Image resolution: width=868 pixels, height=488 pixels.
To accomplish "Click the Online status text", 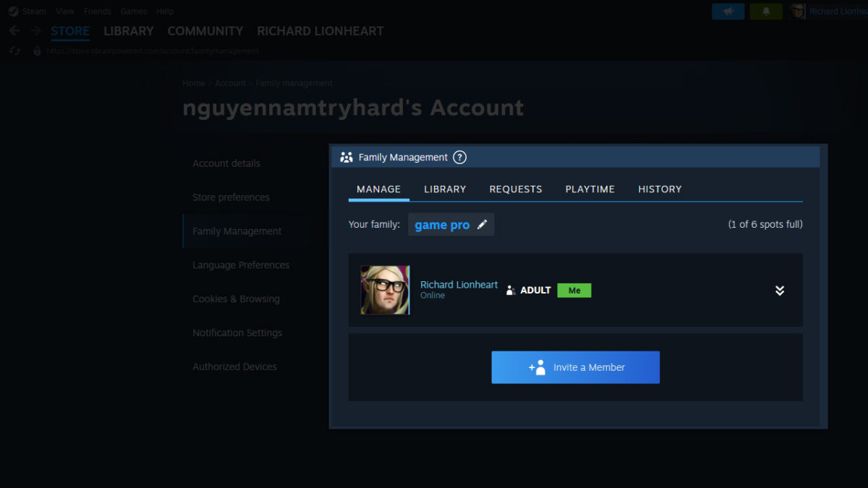I will (x=433, y=296).
